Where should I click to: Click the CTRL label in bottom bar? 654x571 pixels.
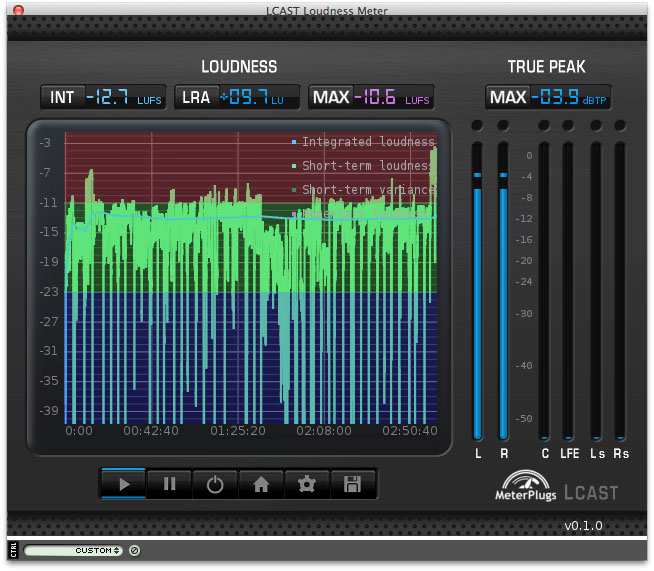[x=13, y=550]
